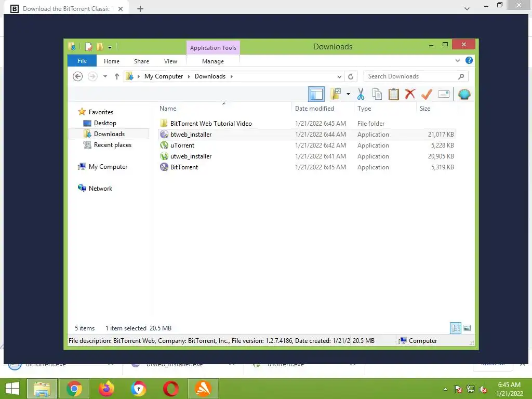532x399 pixels.
Task: Collapse the ribbon using the chevron near Help
Action: [457, 60]
